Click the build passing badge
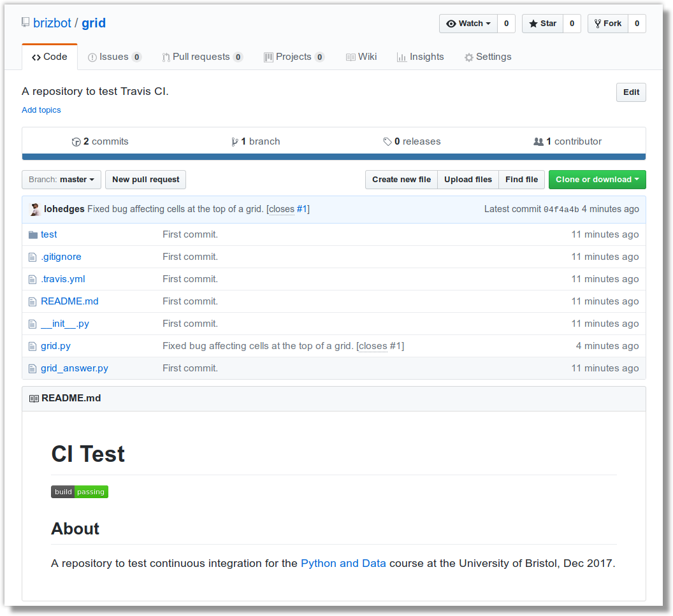This screenshot has height=616, width=673. point(80,492)
